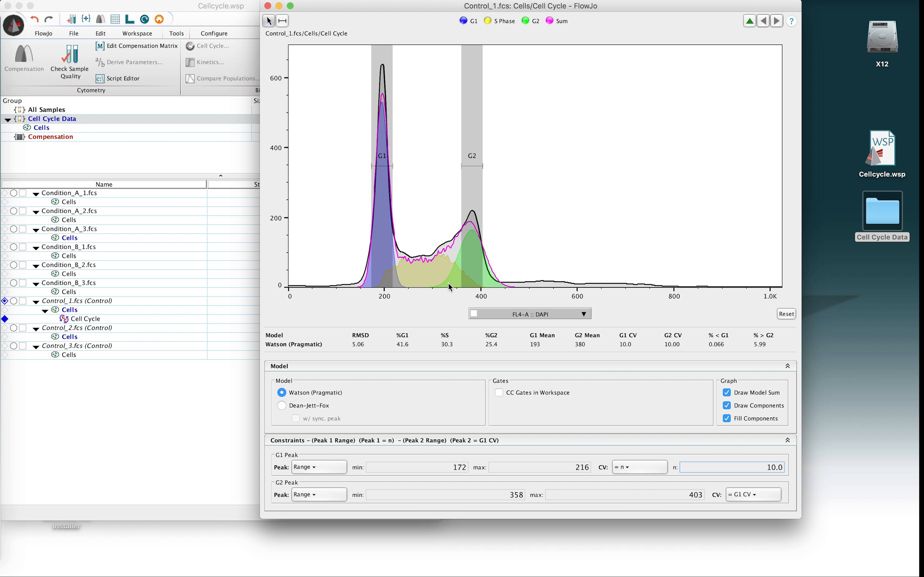Image resolution: width=924 pixels, height=577 pixels.
Task: Open the Layout Editor ruler icon
Action: tap(130, 19)
